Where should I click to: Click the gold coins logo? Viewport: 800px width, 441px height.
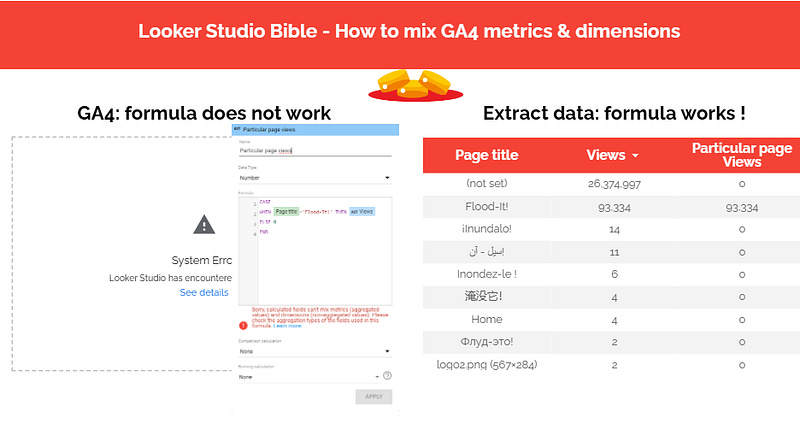point(415,86)
